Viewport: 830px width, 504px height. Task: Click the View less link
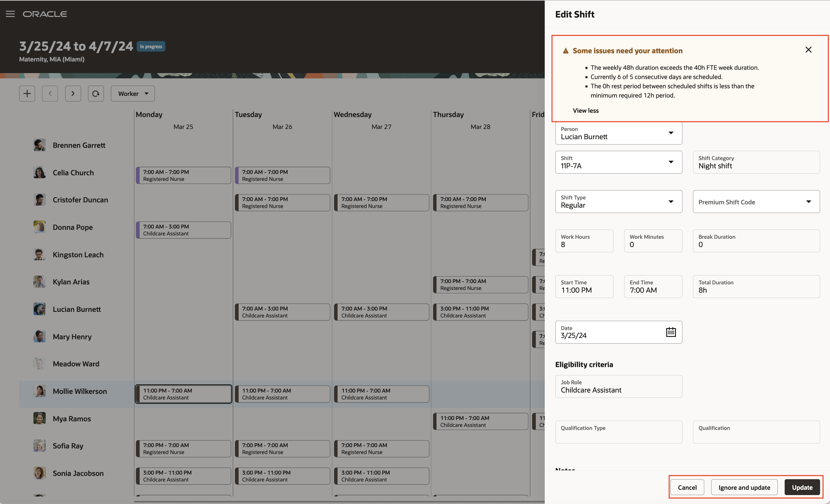coord(585,110)
